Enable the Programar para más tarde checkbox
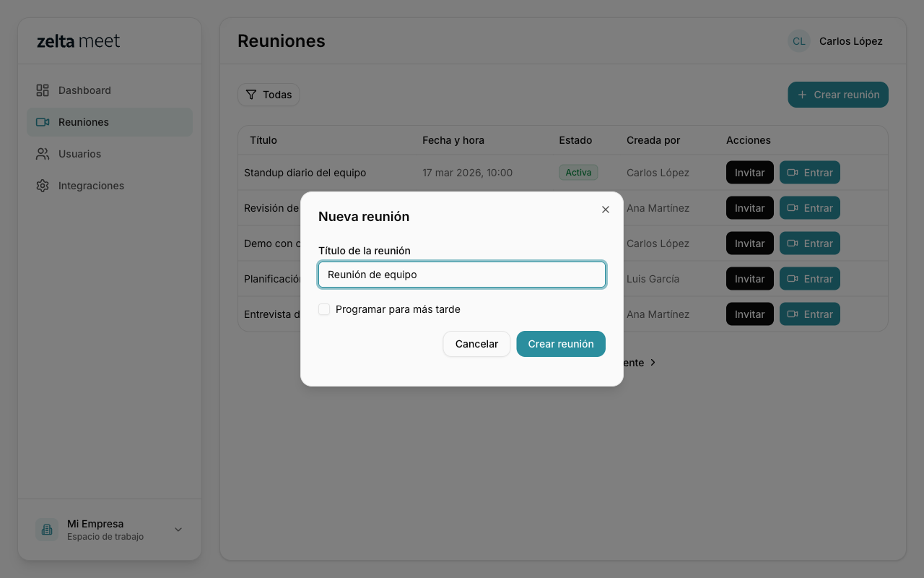The height and width of the screenshot is (578, 924). click(324, 309)
